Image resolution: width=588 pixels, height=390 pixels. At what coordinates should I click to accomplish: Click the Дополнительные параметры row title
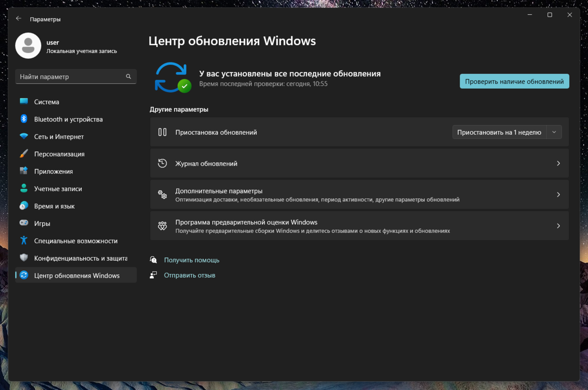(219, 191)
